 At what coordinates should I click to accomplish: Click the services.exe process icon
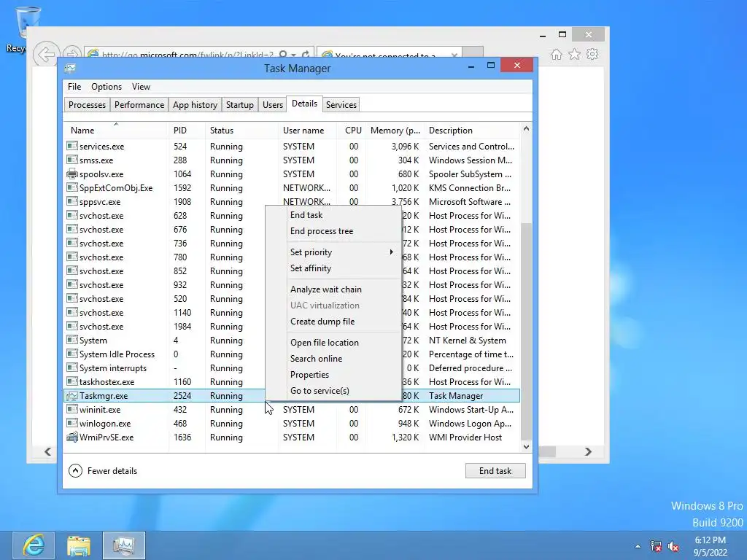click(x=72, y=146)
